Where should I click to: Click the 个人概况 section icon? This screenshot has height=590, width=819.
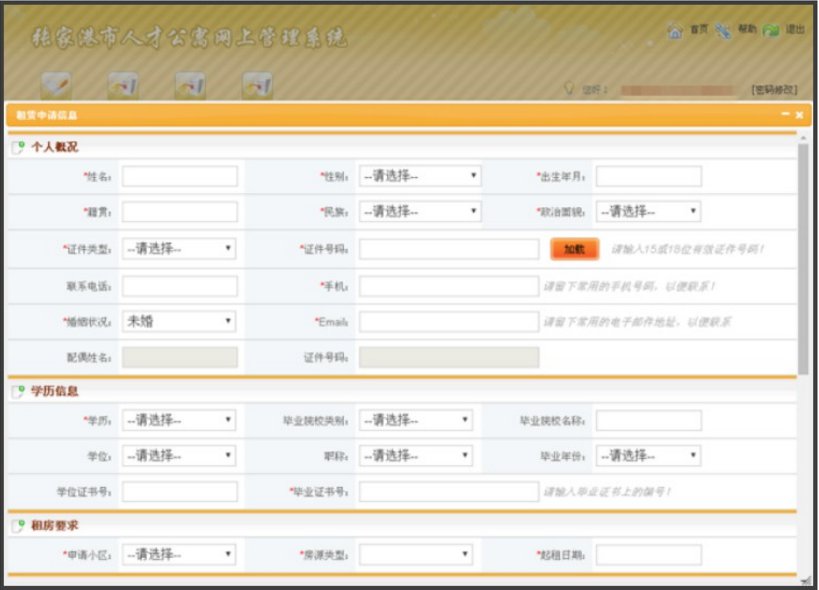click(18, 148)
